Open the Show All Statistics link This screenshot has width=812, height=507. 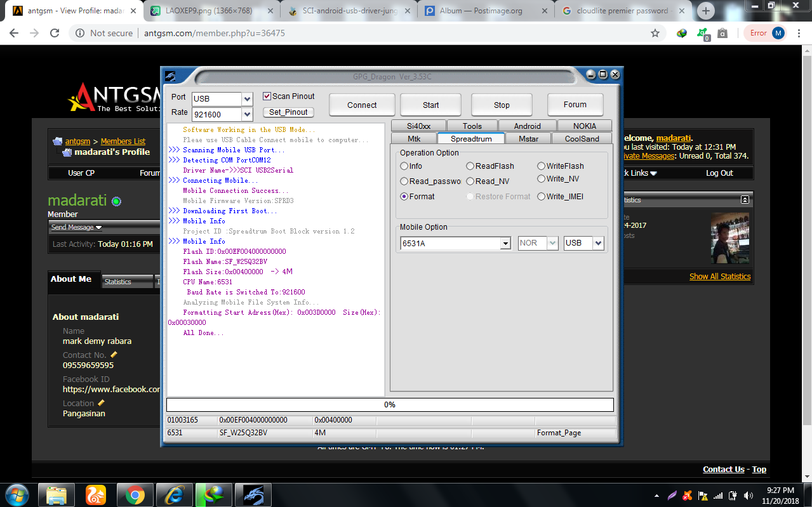tap(720, 276)
